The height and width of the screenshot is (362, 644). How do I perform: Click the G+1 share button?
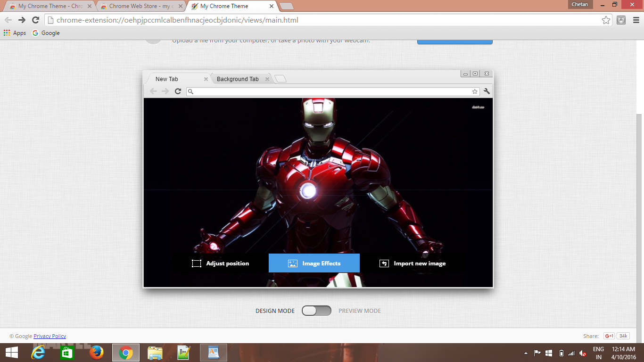tap(609, 336)
